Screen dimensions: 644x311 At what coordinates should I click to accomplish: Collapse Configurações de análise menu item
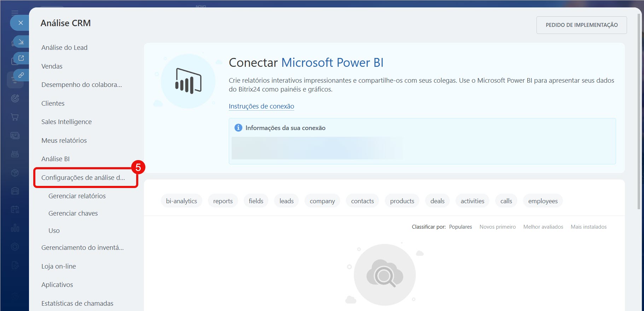[83, 177]
